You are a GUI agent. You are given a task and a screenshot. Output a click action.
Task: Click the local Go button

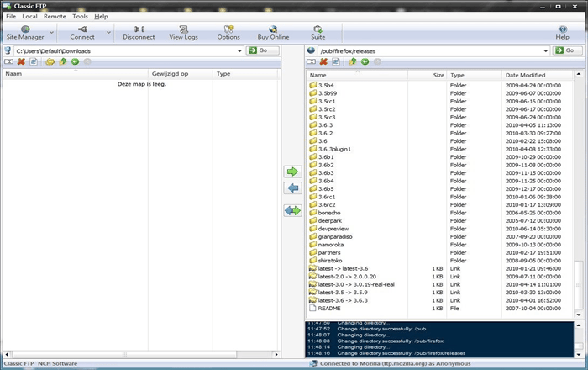(262, 50)
